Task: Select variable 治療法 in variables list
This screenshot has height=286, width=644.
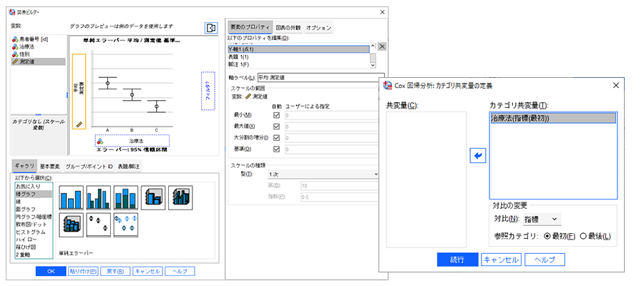Action: 38,46
